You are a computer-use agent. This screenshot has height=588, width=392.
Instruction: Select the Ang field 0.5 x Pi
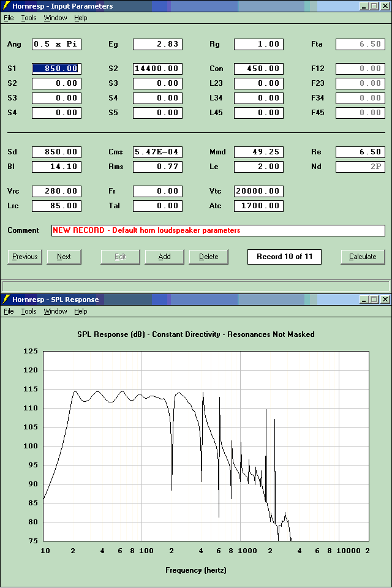(x=56, y=44)
